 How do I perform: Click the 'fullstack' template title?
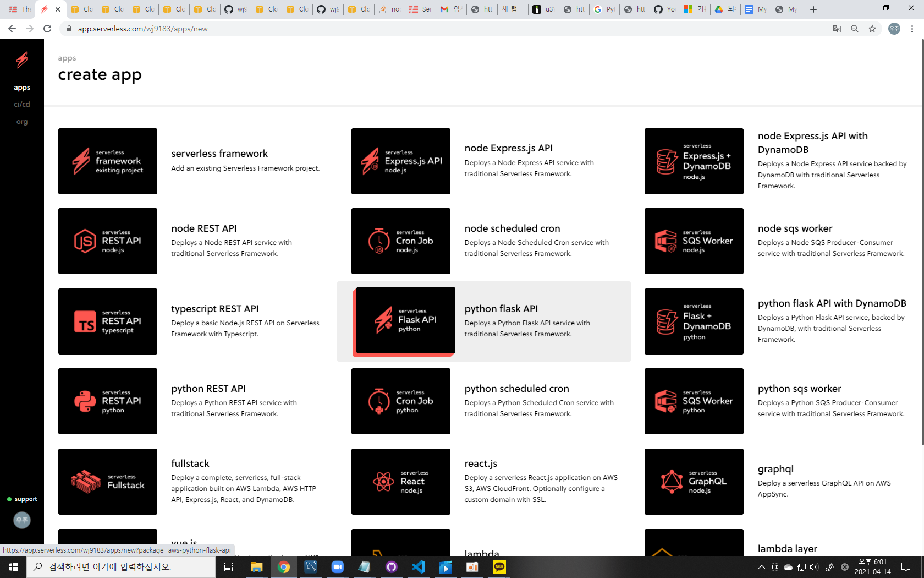[190, 464]
